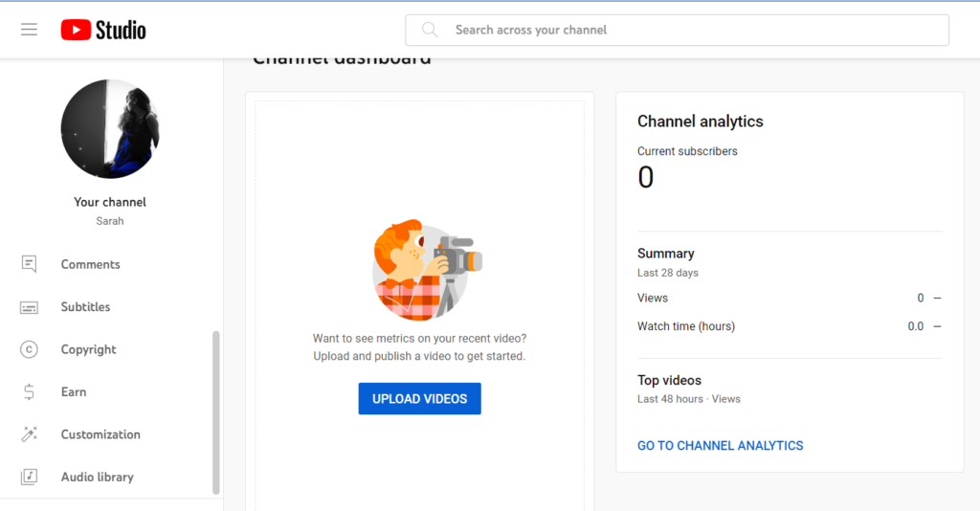
Task: Click the YouTube Studio logo
Action: coord(103,30)
